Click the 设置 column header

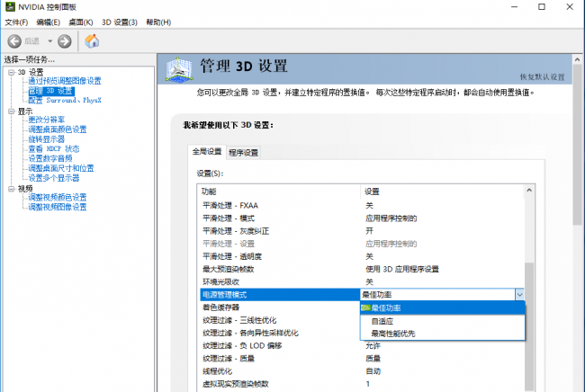click(443, 192)
